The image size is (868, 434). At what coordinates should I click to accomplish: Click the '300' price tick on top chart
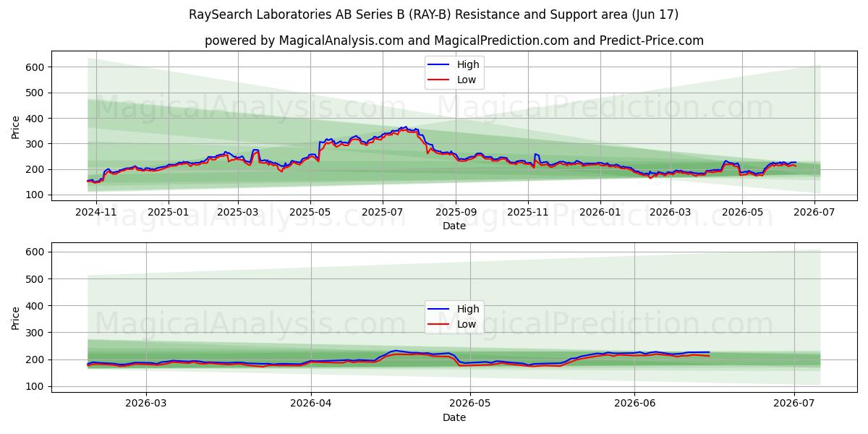36,144
